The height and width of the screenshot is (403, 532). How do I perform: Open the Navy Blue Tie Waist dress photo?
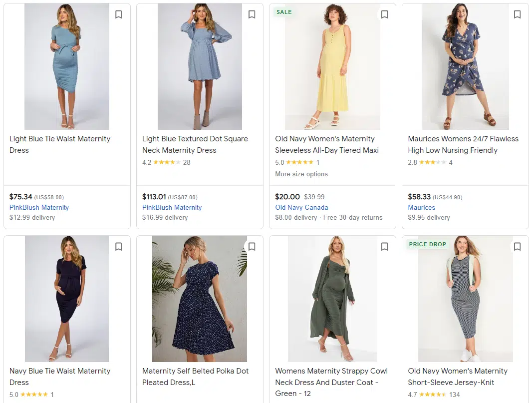click(x=67, y=299)
